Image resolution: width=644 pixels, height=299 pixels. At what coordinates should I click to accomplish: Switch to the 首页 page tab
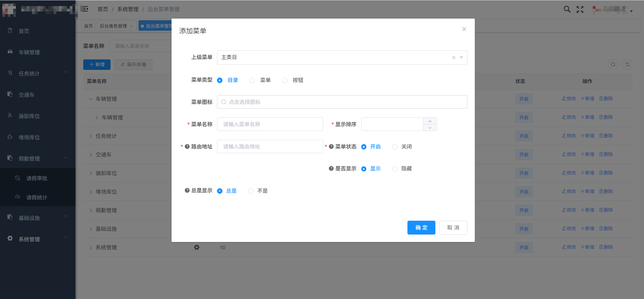(x=89, y=26)
